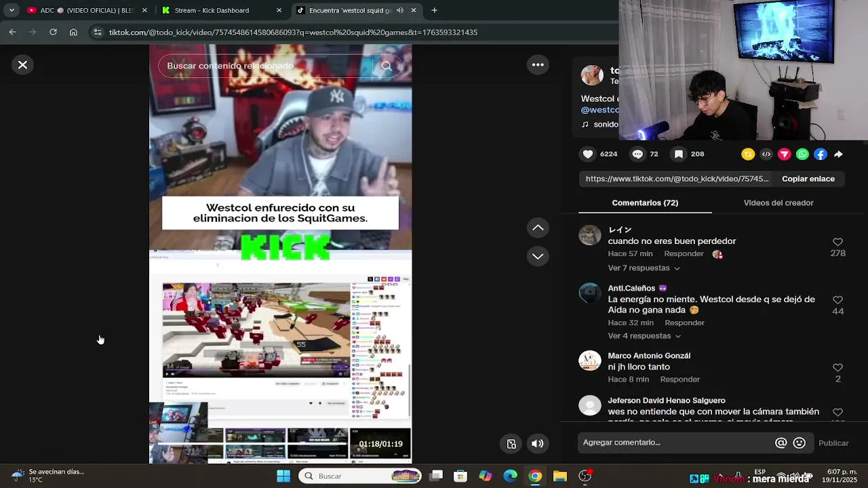Open Microsoft Store from the taskbar

[x=460, y=476]
